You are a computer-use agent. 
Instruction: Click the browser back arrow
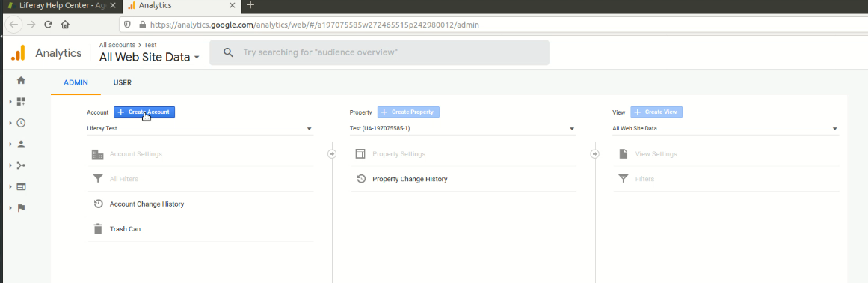coord(14,25)
